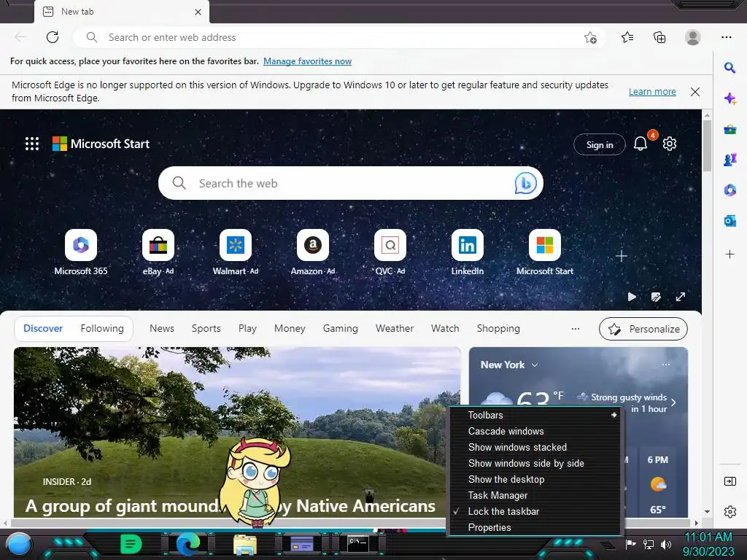Open File Explorer from the taskbar
The width and height of the screenshot is (747, 560).
point(245,545)
